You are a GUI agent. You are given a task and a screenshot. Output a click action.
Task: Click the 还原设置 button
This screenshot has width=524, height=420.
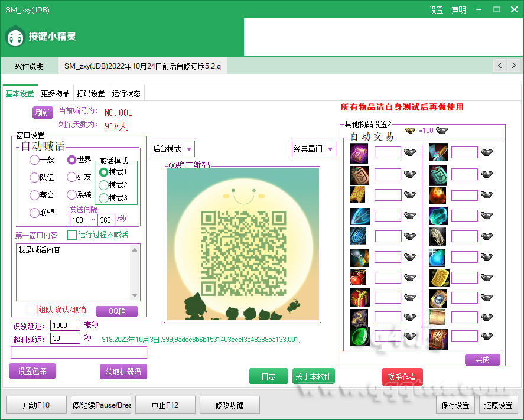498,405
